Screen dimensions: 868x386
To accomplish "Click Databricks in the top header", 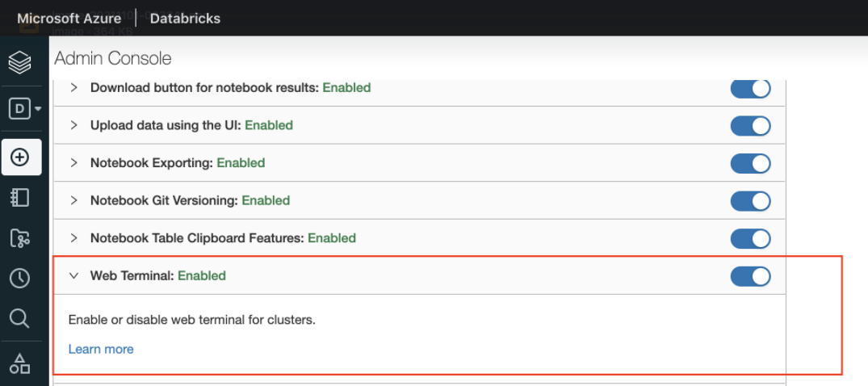I will (185, 18).
